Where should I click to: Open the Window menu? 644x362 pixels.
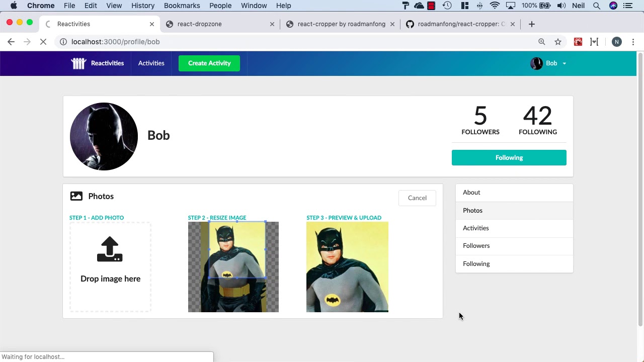tap(254, 6)
